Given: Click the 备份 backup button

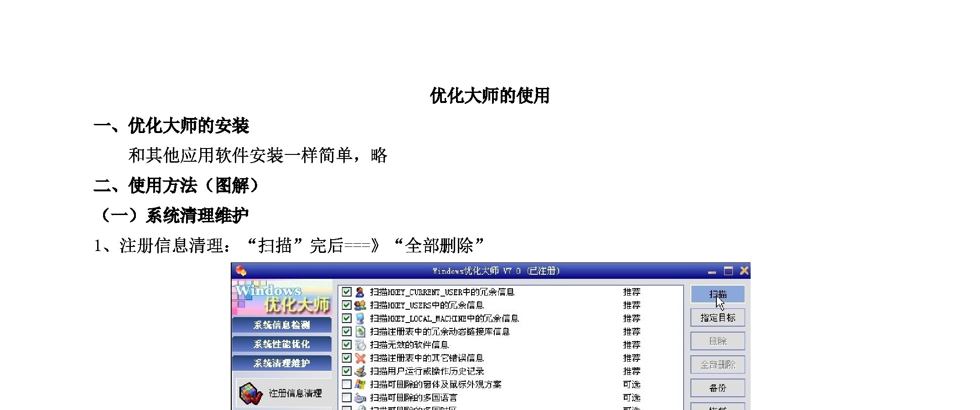Looking at the screenshot, I should pos(718,388).
